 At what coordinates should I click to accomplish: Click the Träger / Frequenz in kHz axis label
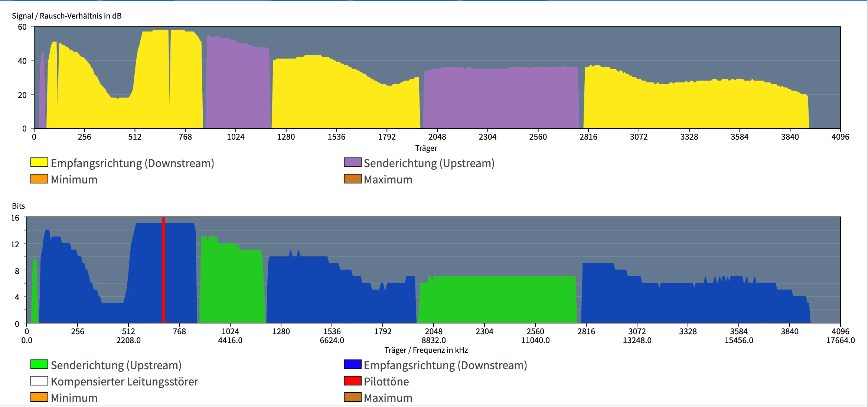[426, 350]
